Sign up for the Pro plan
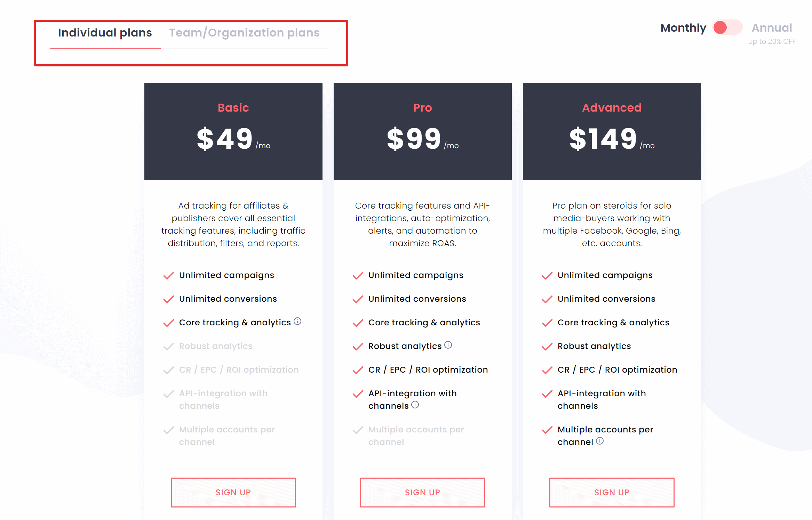Image resolution: width=812 pixels, height=520 pixels. pyautogui.click(x=422, y=492)
